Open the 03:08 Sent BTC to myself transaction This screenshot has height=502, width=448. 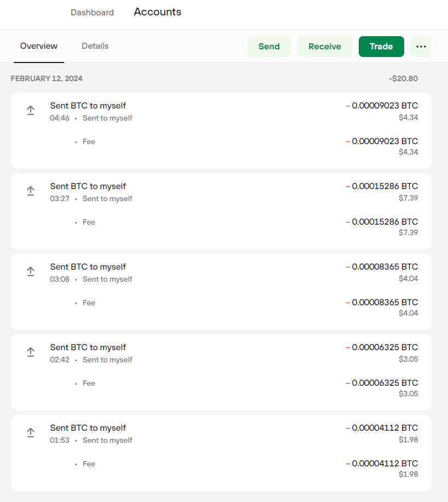(88, 267)
